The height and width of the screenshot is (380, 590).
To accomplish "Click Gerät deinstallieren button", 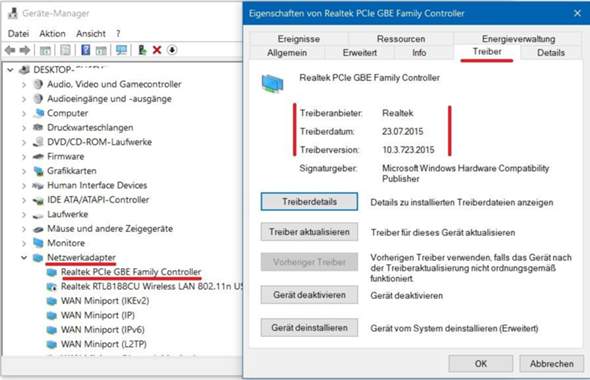I will click(x=309, y=328).
